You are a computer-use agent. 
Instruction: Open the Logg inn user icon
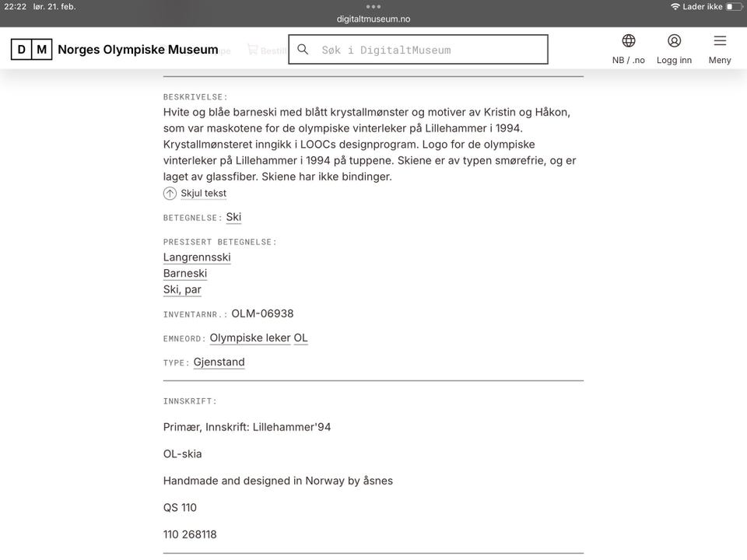(674, 49)
